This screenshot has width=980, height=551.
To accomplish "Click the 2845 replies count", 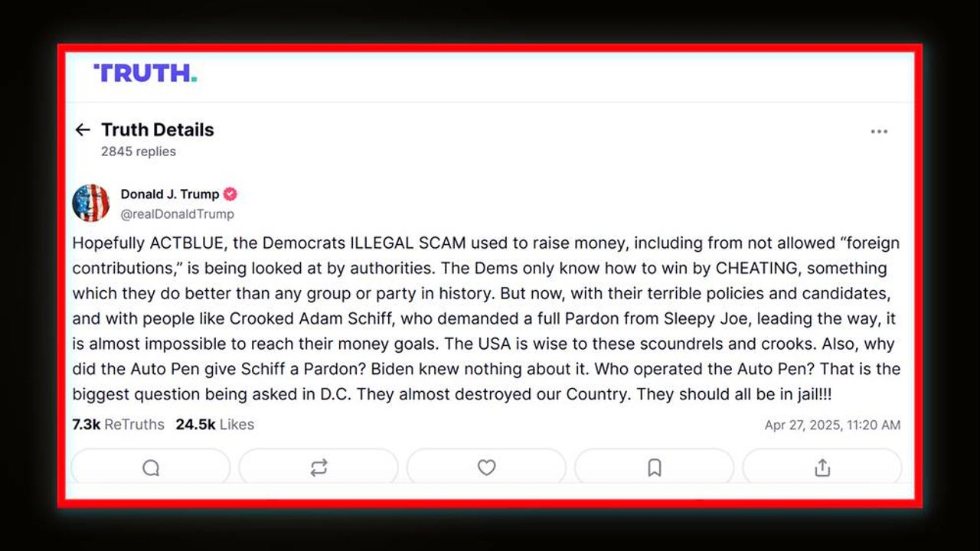I will tap(139, 152).
